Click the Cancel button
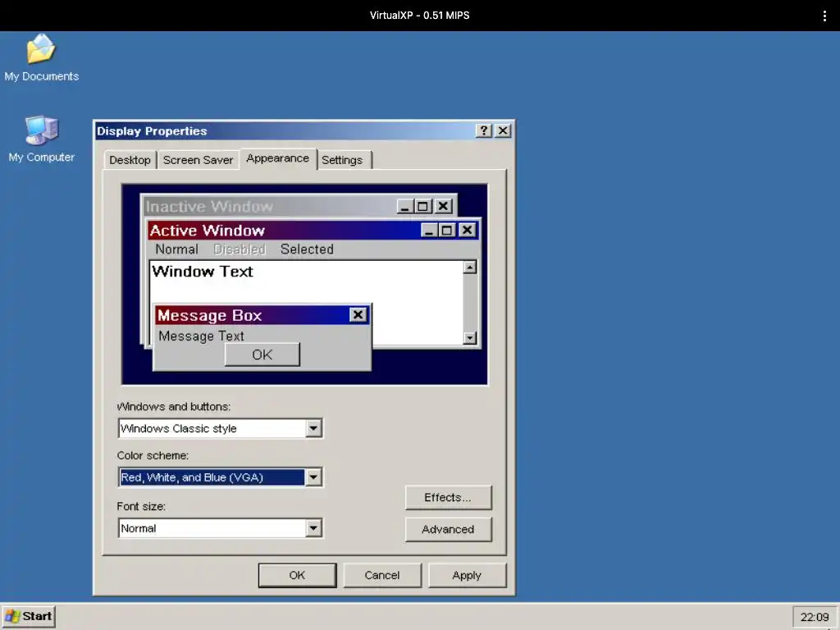 (382, 575)
